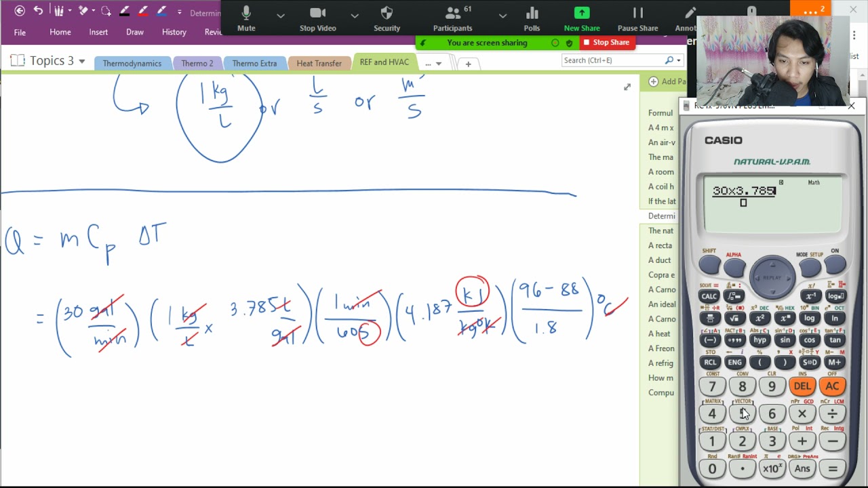Click the calculator equals key
Viewport: 868px width, 488px height.
point(832,468)
